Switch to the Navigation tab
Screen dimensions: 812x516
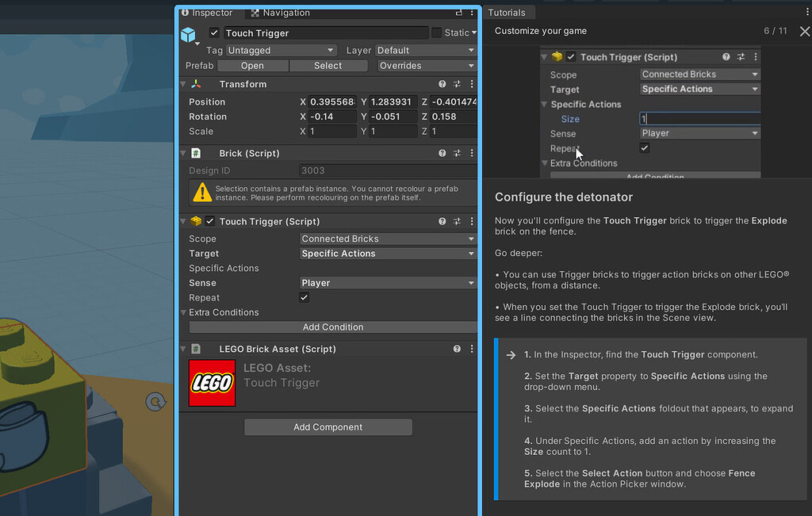(x=284, y=13)
